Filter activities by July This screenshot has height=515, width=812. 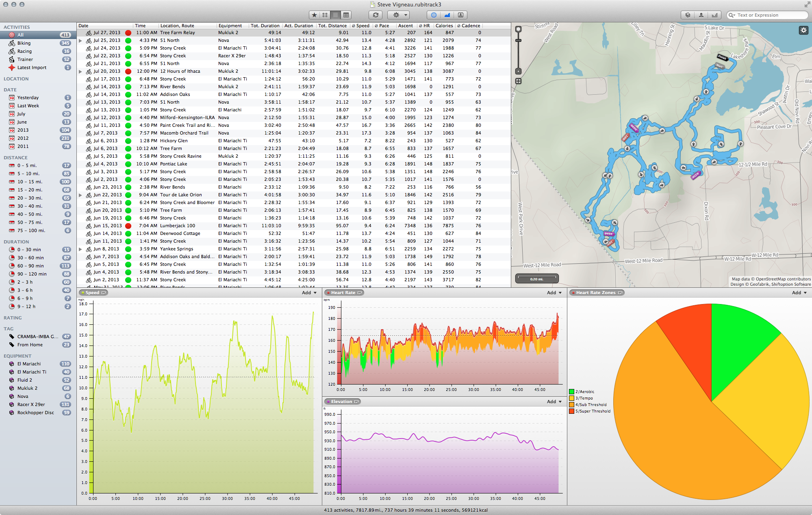point(38,114)
